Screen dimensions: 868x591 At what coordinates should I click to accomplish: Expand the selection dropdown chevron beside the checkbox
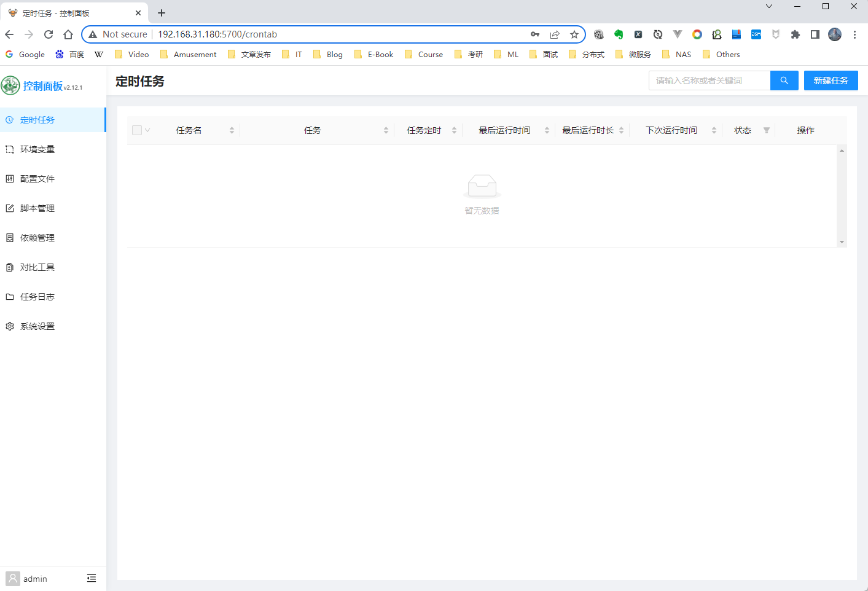(147, 130)
